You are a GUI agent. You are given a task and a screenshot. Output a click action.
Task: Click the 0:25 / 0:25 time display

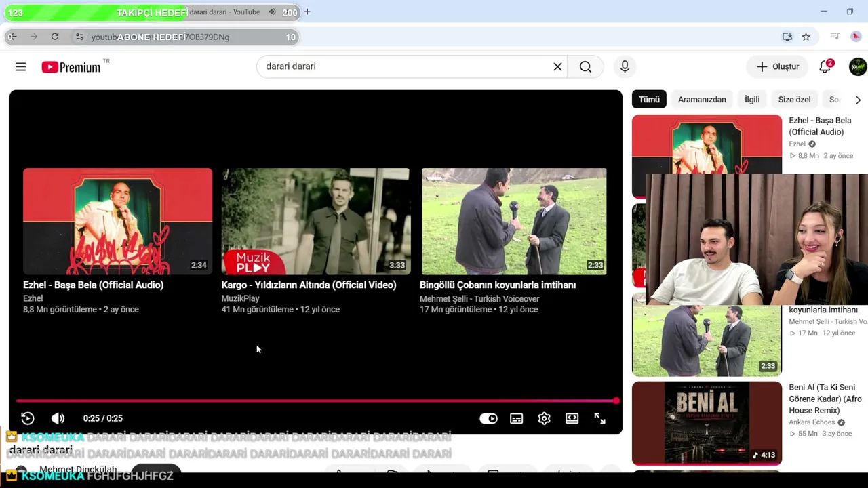103,418
